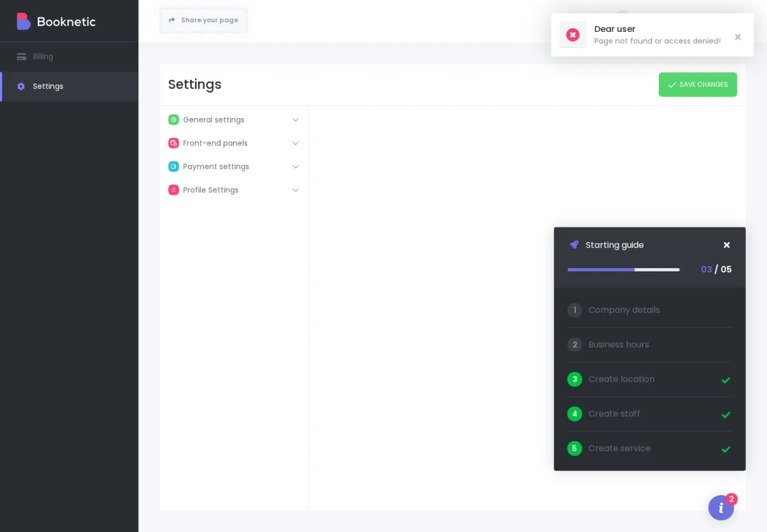Dismiss the Dear user error notification
The image size is (767, 532).
(x=738, y=37)
